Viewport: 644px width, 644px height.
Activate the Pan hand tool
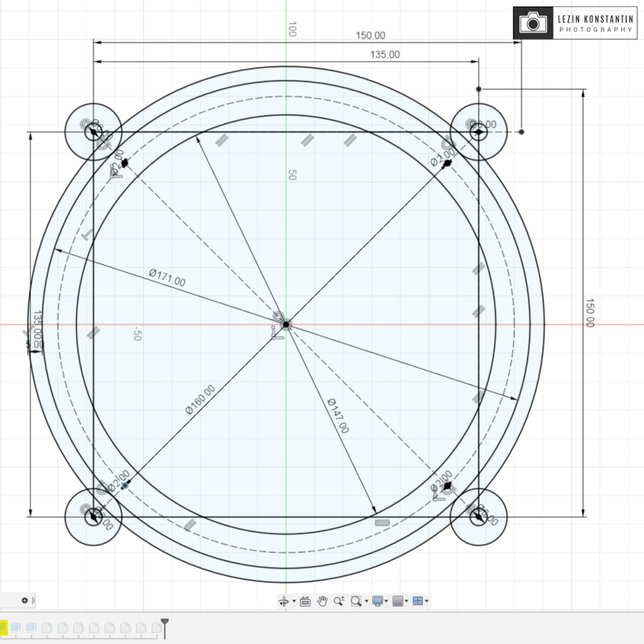323,601
